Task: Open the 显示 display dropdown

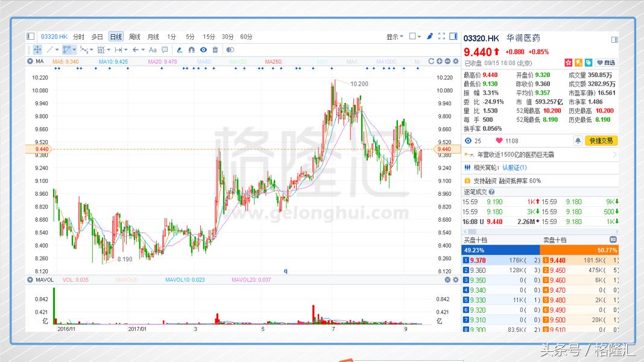Action: pyautogui.click(x=395, y=37)
